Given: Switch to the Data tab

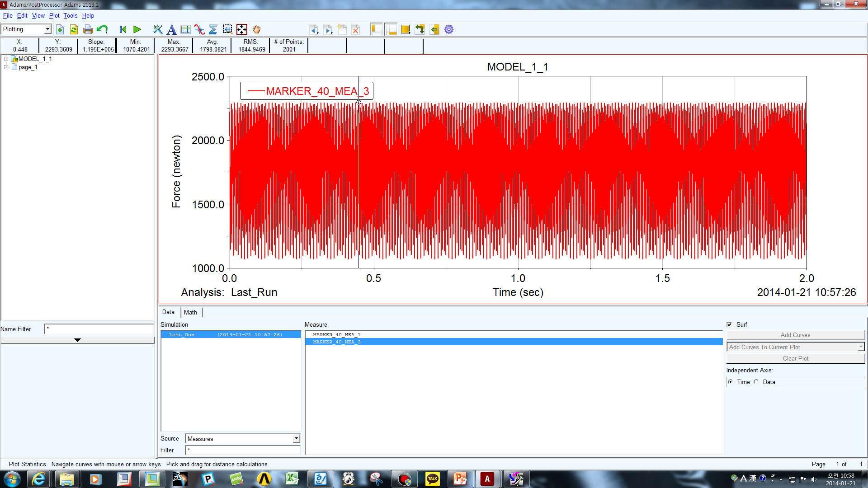Looking at the screenshot, I should (x=168, y=312).
